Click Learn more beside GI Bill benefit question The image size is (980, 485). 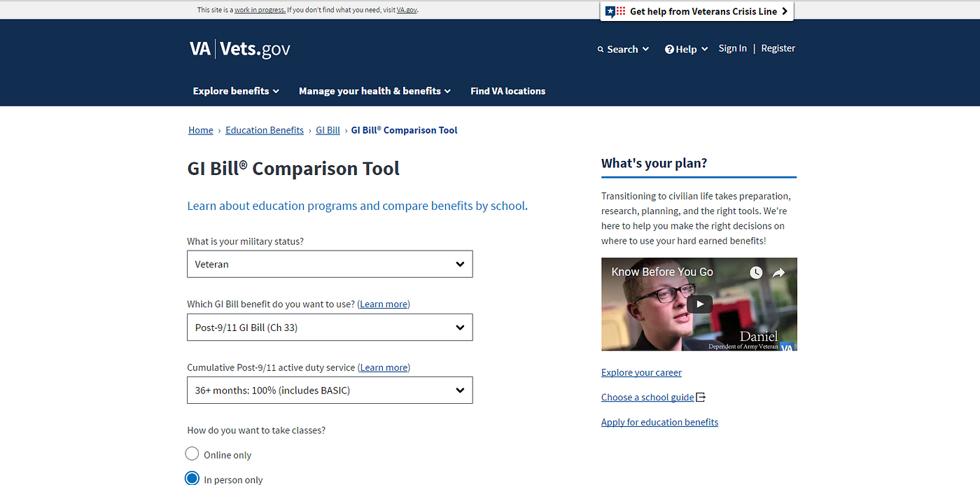click(384, 304)
